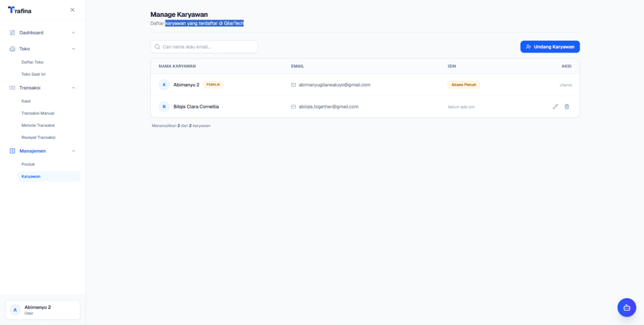Collapse the Manajemen section chevron
Viewport: 644px width, 325px height.
[74, 151]
